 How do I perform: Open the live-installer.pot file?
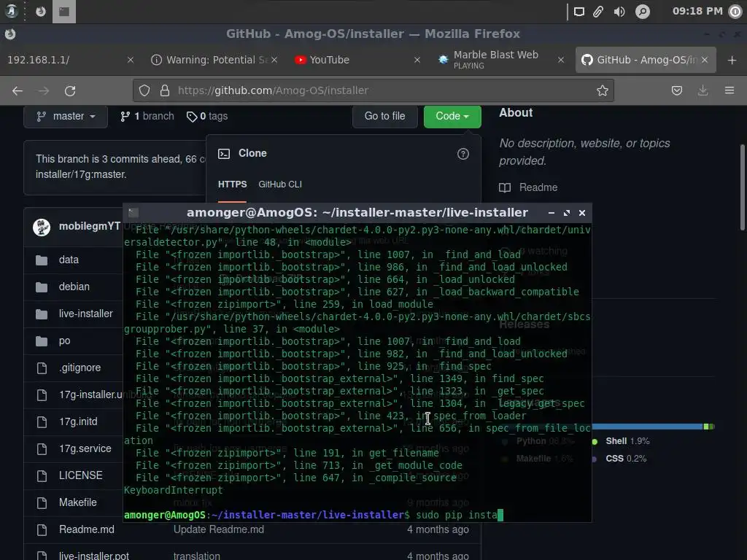(x=94, y=556)
